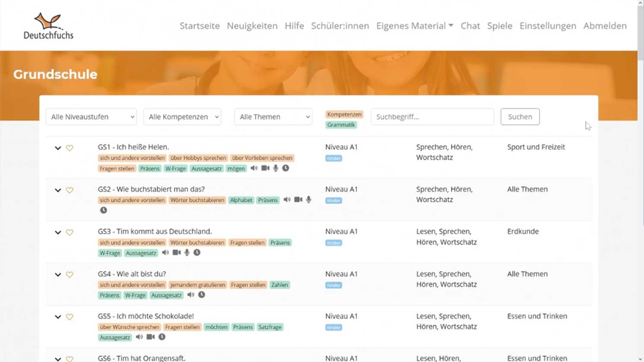Click the speaker icon for GS5
The image size is (644, 362).
139,337
